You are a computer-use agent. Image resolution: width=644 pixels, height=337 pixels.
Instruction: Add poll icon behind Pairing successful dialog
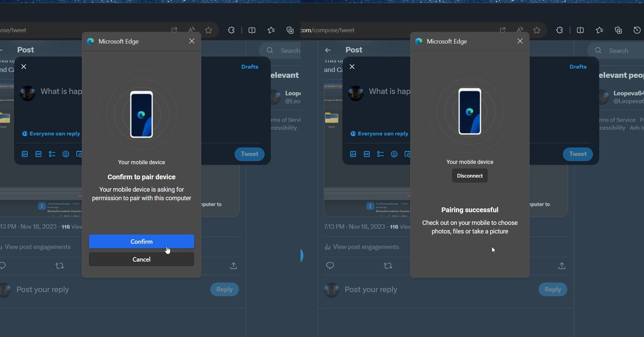point(380,154)
